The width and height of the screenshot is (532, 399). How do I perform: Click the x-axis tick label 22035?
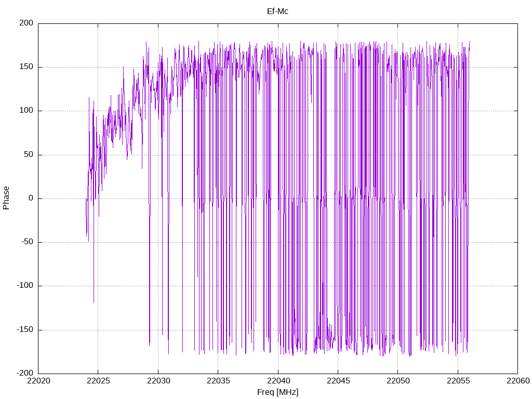coord(218,381)
